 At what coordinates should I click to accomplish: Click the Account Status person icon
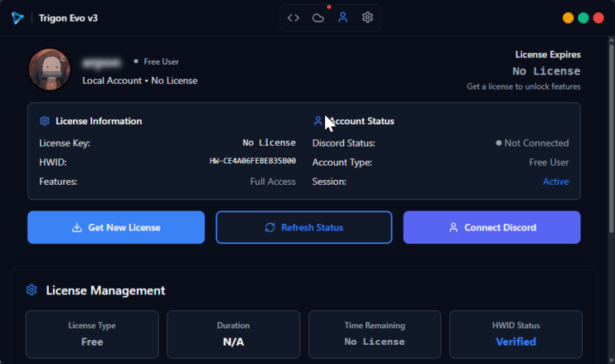(x=318, y=122)
